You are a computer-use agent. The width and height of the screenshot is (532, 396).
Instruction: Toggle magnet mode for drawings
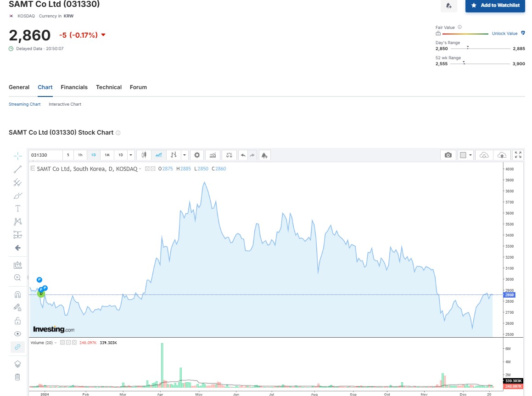[17, 294]
